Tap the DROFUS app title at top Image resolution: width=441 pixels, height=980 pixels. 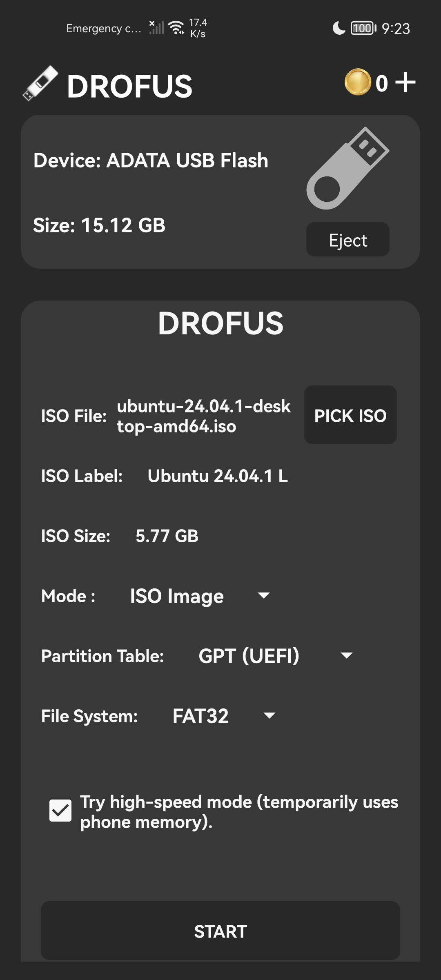click(129, 86)
